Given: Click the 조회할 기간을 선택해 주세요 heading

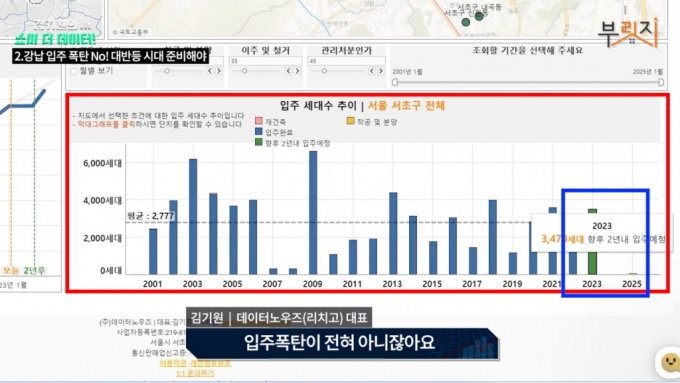Looking at the screenshot, I should tap(527, 51).
